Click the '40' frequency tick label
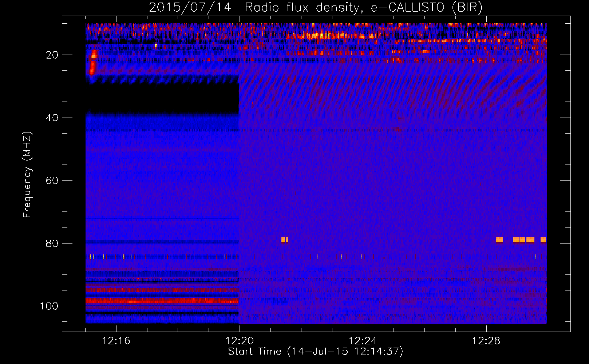 [52, 118]
